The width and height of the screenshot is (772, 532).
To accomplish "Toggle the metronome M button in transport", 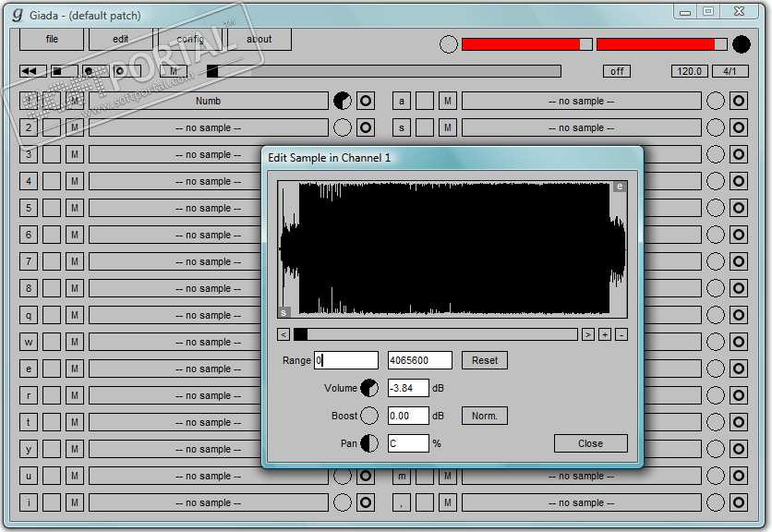I will coord(174,71).
